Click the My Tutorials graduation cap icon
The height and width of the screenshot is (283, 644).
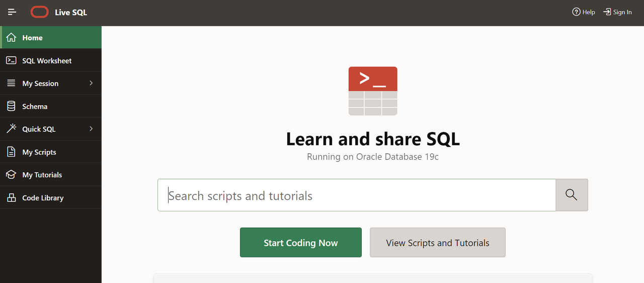tap(11, 175)
